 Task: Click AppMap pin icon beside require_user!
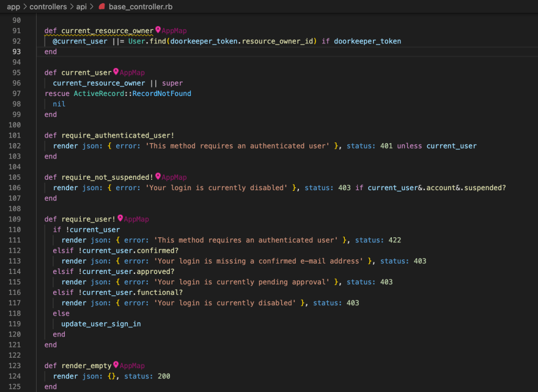point(120,218)
